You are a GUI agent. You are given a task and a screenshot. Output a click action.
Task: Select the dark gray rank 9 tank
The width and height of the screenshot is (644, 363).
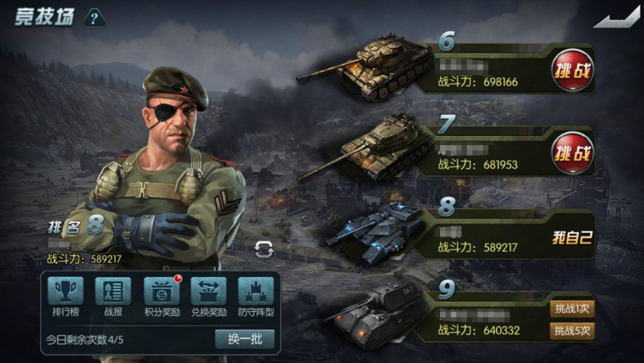tap(374, 316)
